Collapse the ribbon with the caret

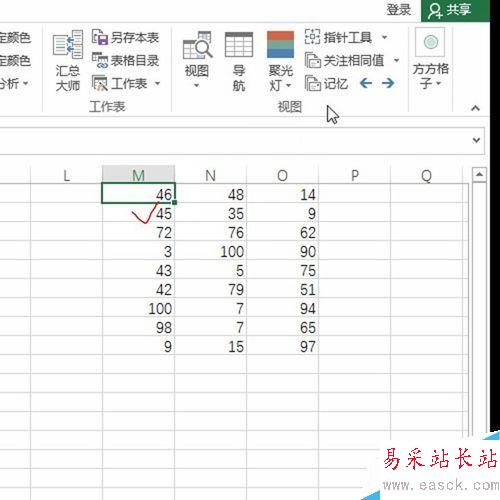point(475,108)
